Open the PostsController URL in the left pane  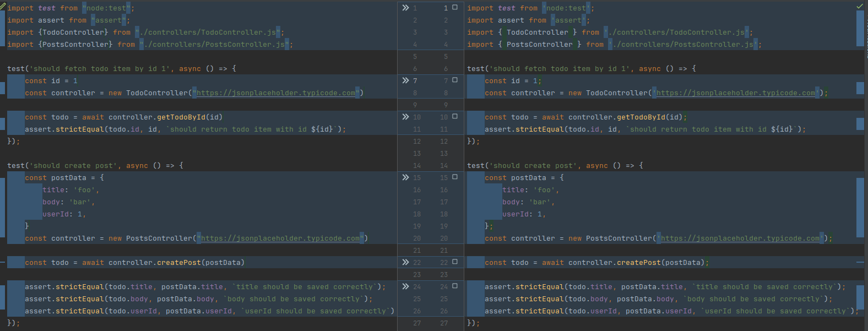tap(280, 238)
